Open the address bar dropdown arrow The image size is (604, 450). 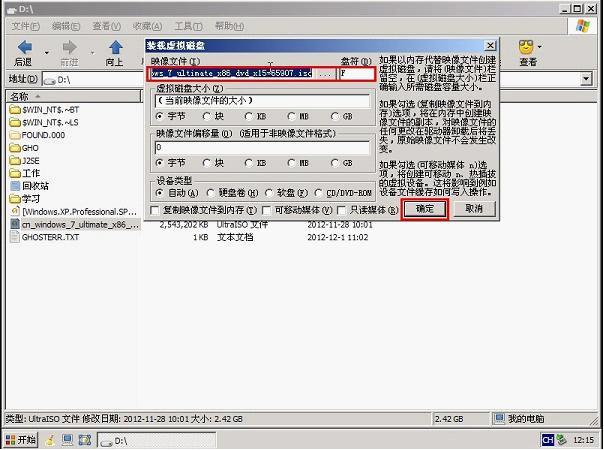(586, 79)
